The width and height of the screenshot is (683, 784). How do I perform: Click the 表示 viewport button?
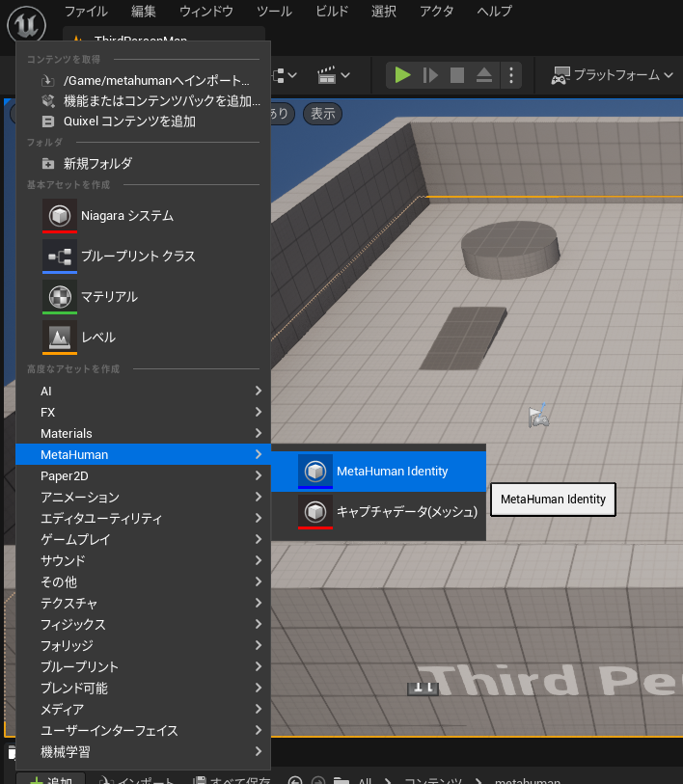pos(323,114)
